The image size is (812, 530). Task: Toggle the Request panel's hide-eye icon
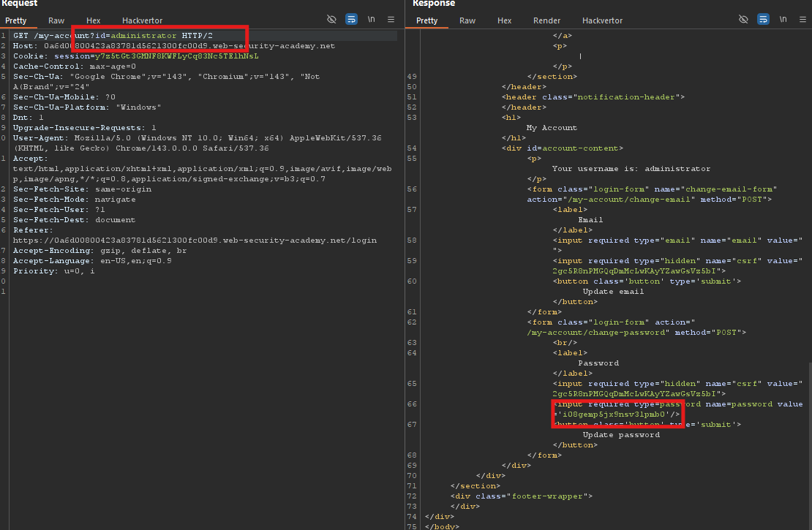tap(331, 19)
